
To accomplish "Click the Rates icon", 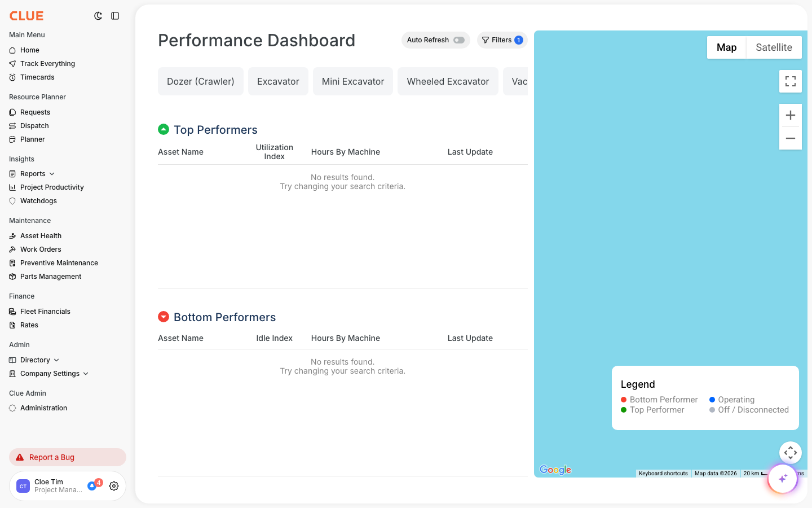I will [x=12, y=325].
